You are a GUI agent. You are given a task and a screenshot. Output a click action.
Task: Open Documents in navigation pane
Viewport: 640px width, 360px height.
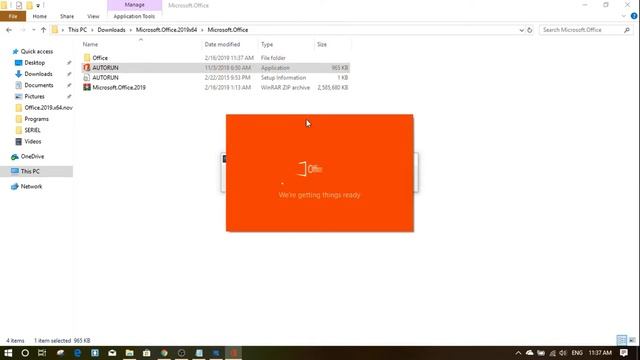click(39, 85)
